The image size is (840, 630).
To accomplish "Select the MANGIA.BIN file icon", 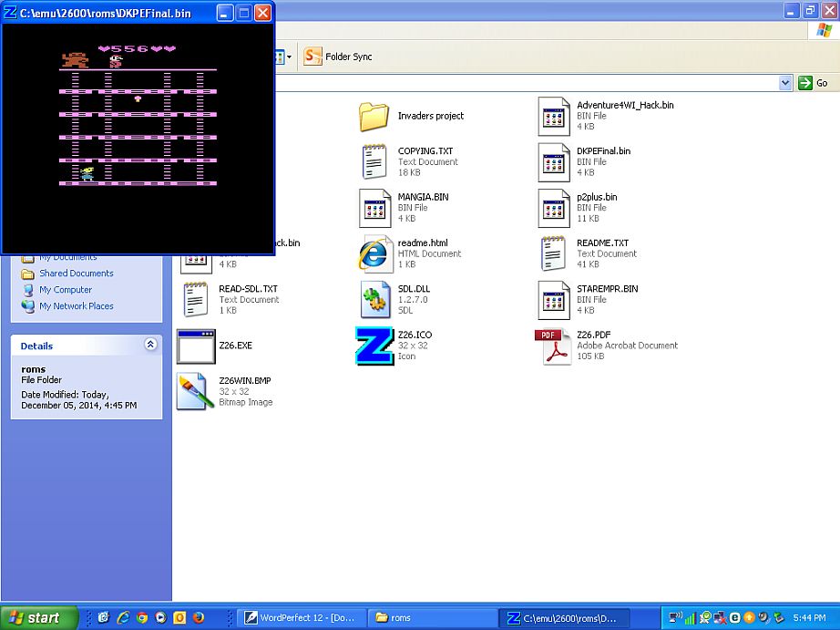I will [x=374, y=208].
